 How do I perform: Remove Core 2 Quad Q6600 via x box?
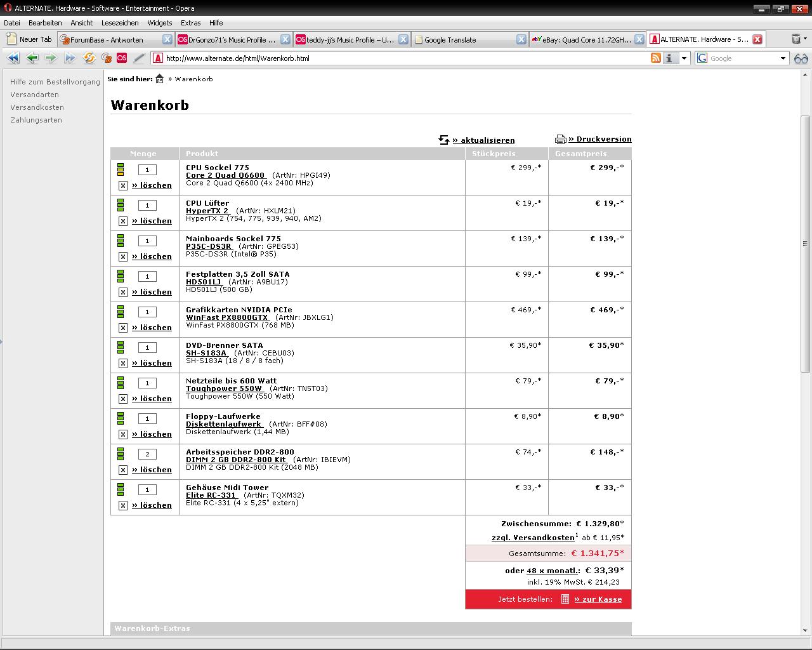123,186
